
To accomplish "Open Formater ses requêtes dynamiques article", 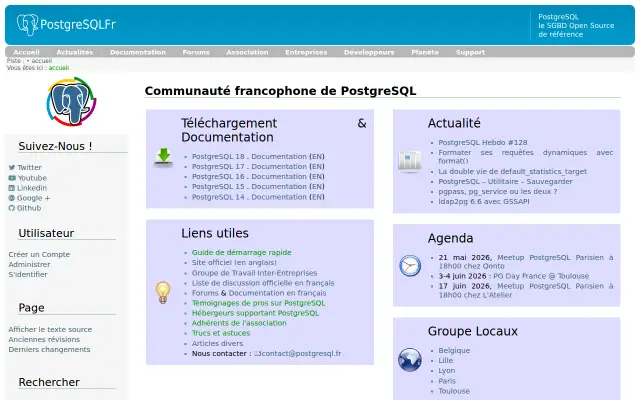I will (526, 157).
